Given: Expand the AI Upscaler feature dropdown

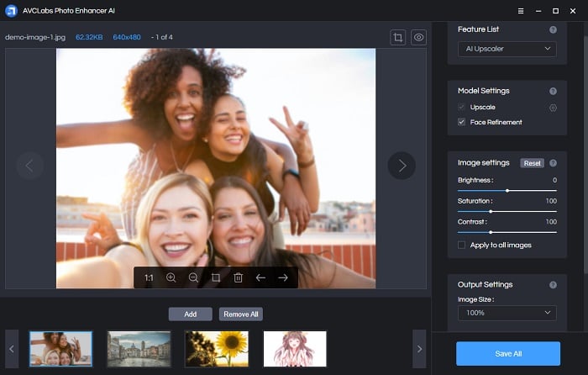Looking at the screenshot, I should click(x=507, y=49).
